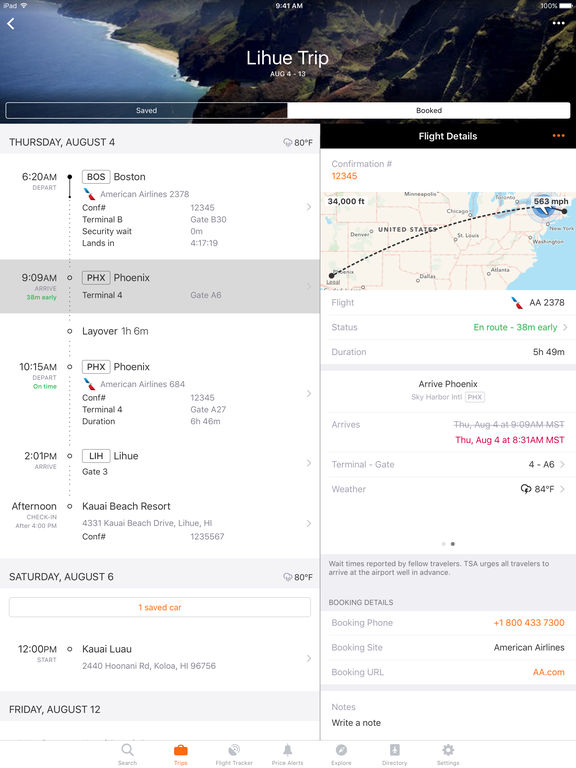Open Price Alerts bell icon

pos(288,754)
